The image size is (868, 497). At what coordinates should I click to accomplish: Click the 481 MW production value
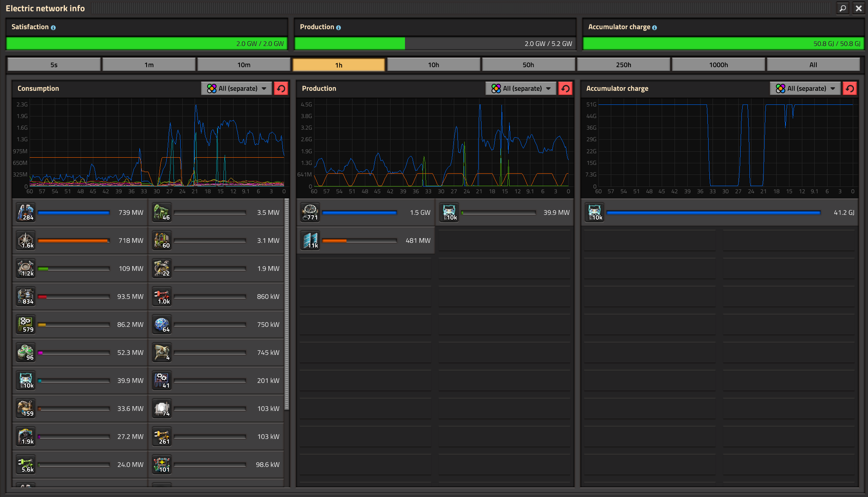coord(418,240)
